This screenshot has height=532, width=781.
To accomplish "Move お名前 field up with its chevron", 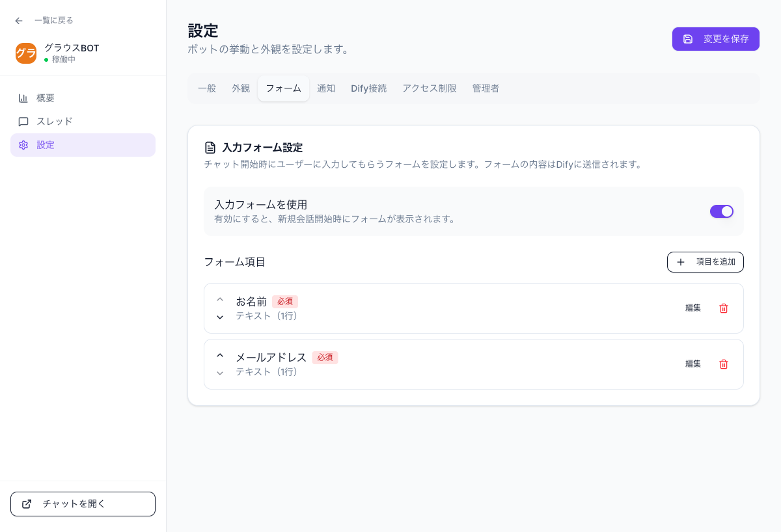I will point(220,299).
